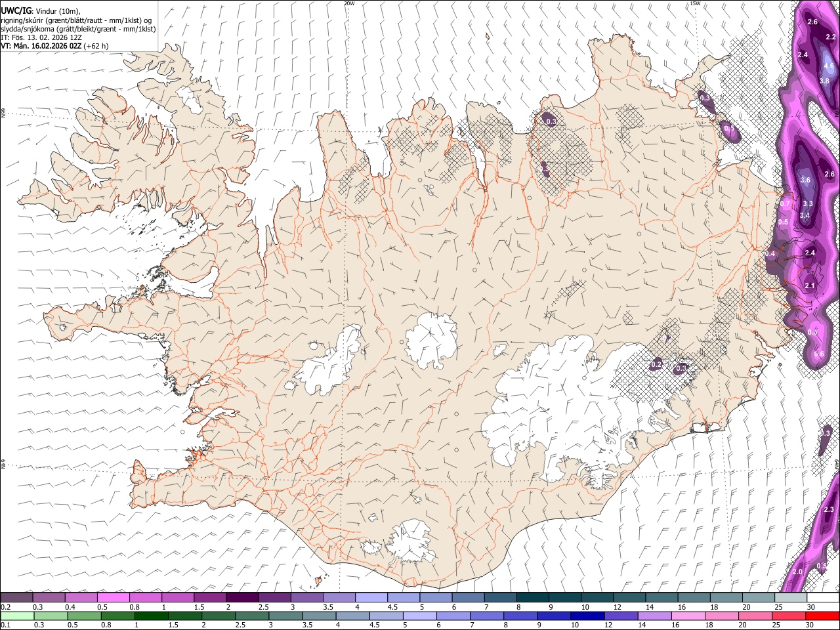
Task: Click the 3.4 precipitation value on the map
Action: coord(805,215)
